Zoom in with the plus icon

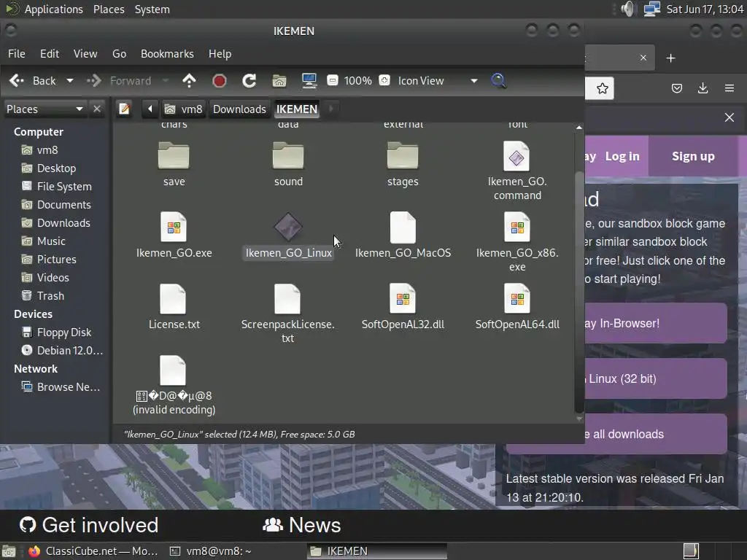click(384, 80)
